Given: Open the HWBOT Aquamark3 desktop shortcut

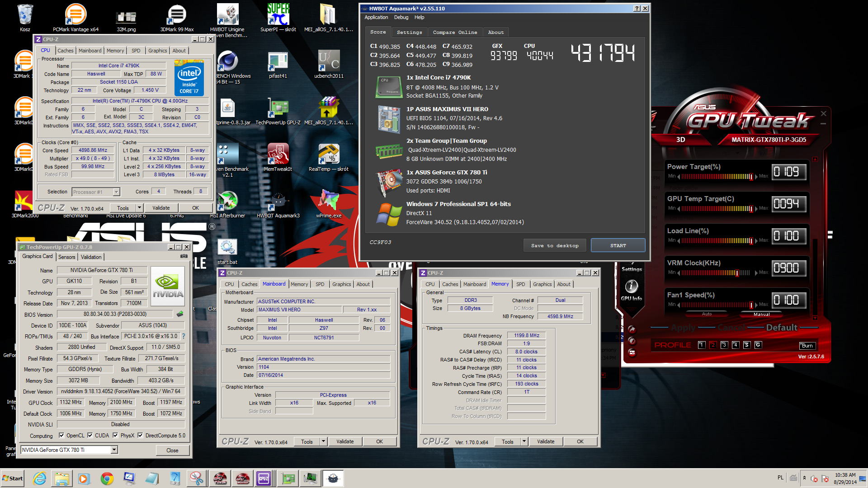Looking at the screenshot, I should click(x=278, y=204).
